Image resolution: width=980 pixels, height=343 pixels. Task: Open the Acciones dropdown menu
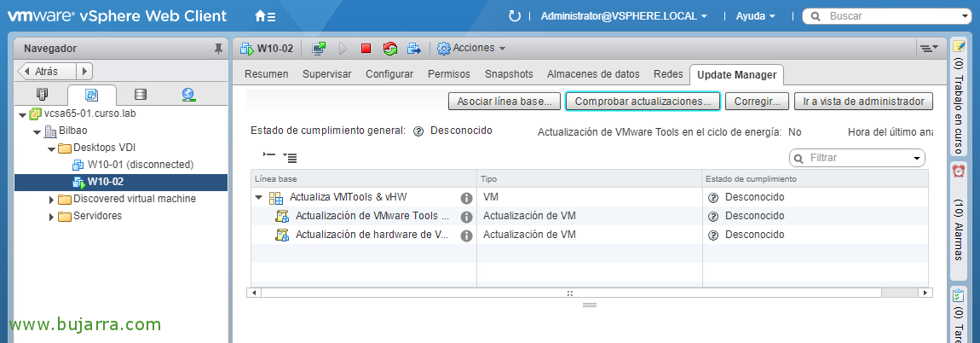[x=471, y=48]
